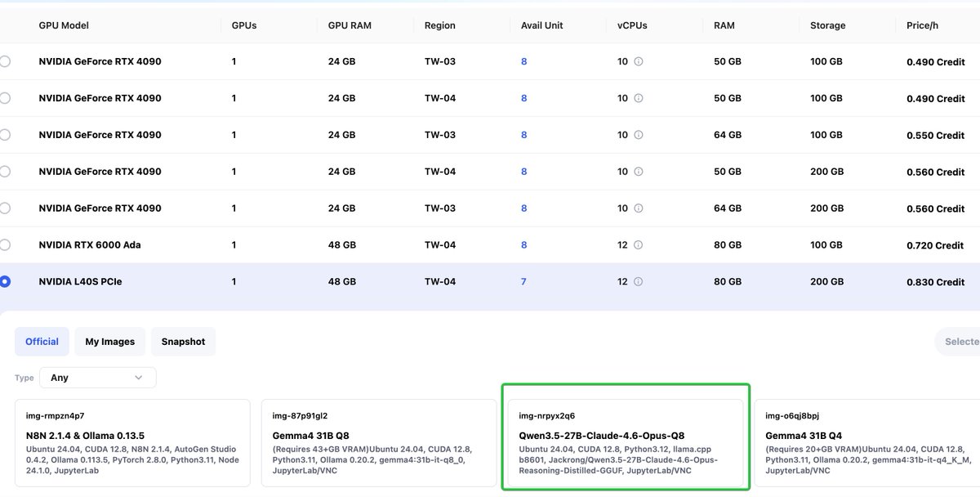Click the Avail Unit column header
This screenshot has width=980, height=497.
click(542, 25)
